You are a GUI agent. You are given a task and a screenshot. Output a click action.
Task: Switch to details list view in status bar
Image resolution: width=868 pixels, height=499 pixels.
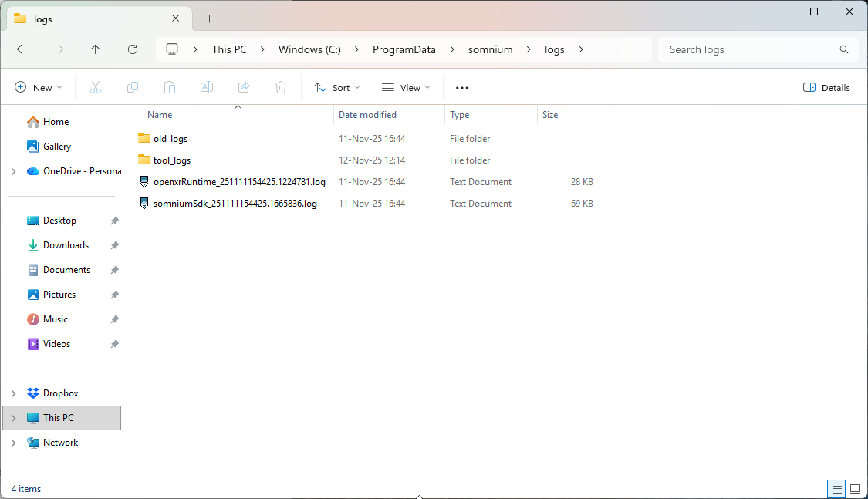tap(836, 489)
